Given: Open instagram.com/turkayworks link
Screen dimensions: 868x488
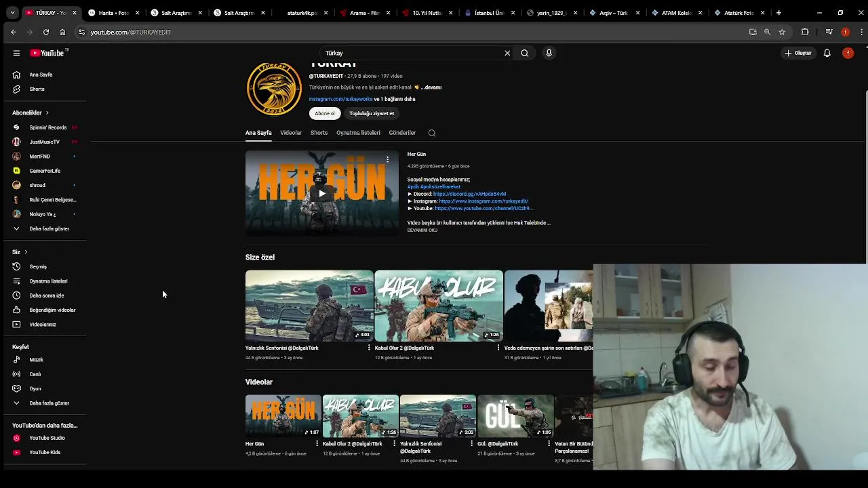Looking at the screenshot, I should tap(340, 99).
